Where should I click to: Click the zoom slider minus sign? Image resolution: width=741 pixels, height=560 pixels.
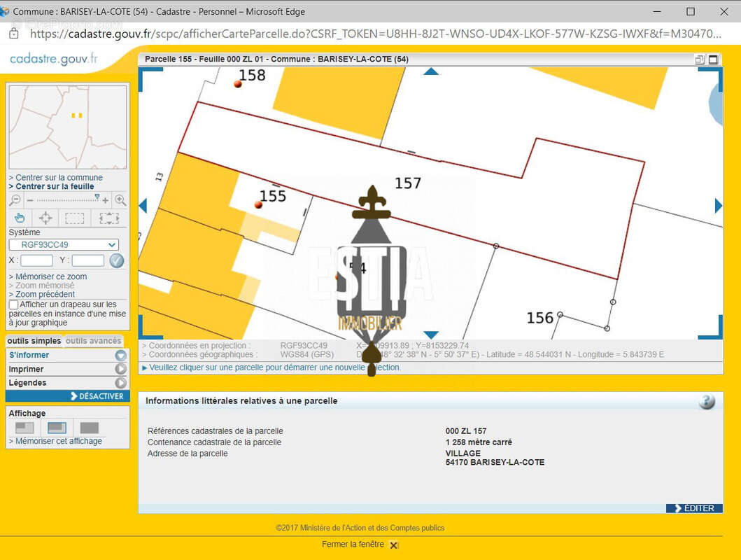point(30,201)
